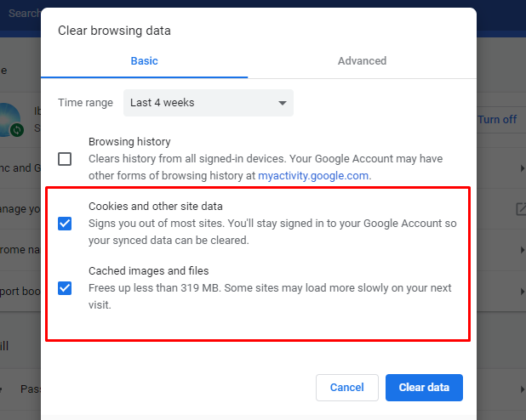Click the Cancel button

click(346, 388)
